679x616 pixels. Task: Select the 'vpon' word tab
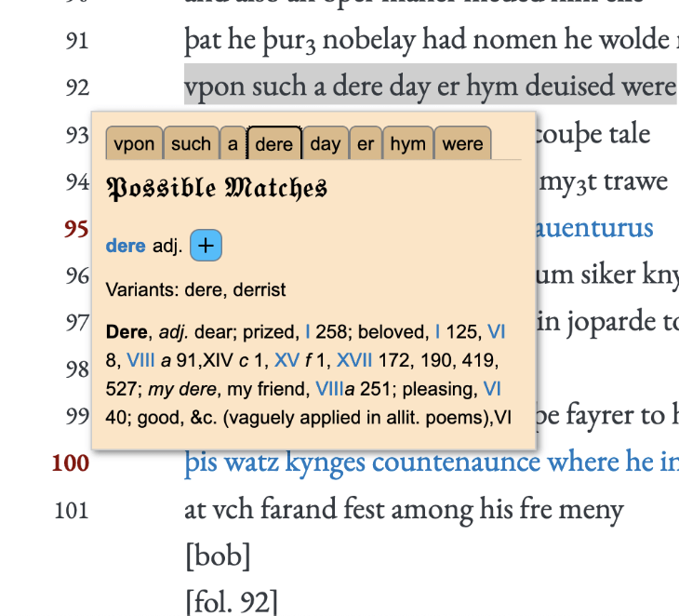point(134,144)
